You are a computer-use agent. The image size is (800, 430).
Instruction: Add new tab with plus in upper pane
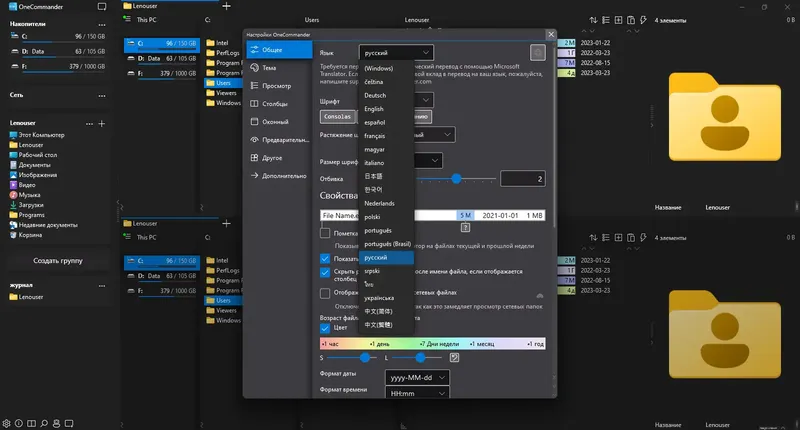[x=227, y=6]
